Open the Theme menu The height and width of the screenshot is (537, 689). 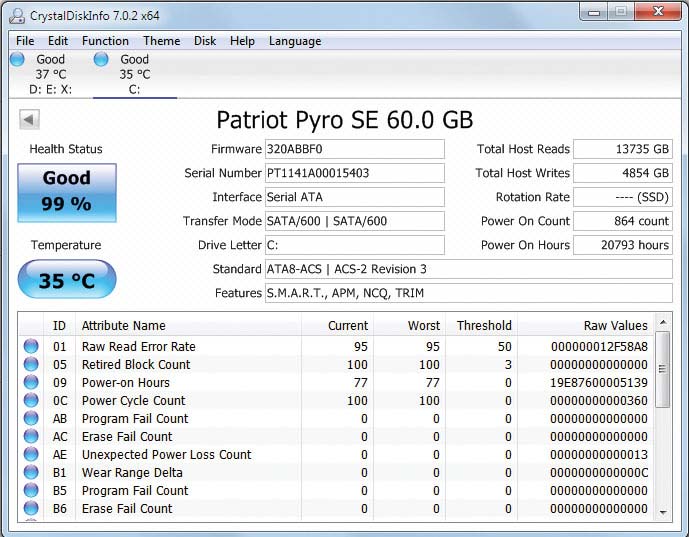(162, 41)
